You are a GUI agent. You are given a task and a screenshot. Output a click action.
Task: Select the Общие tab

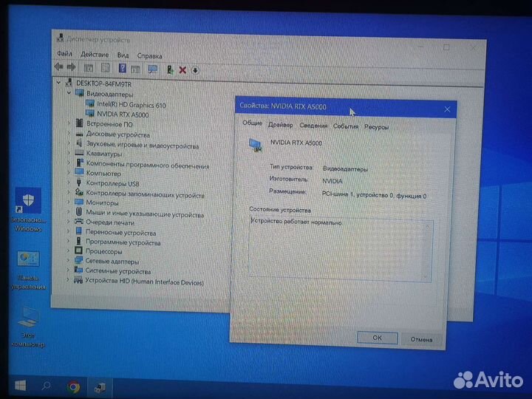tap(252, 123)
